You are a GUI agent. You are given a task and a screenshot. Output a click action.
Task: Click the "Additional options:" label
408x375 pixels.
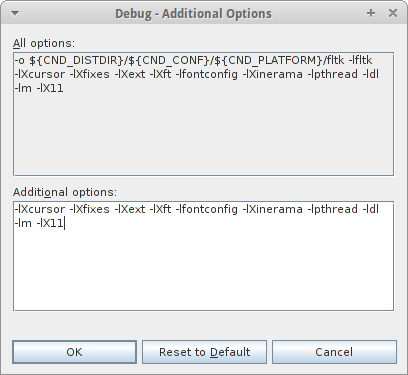65,192
